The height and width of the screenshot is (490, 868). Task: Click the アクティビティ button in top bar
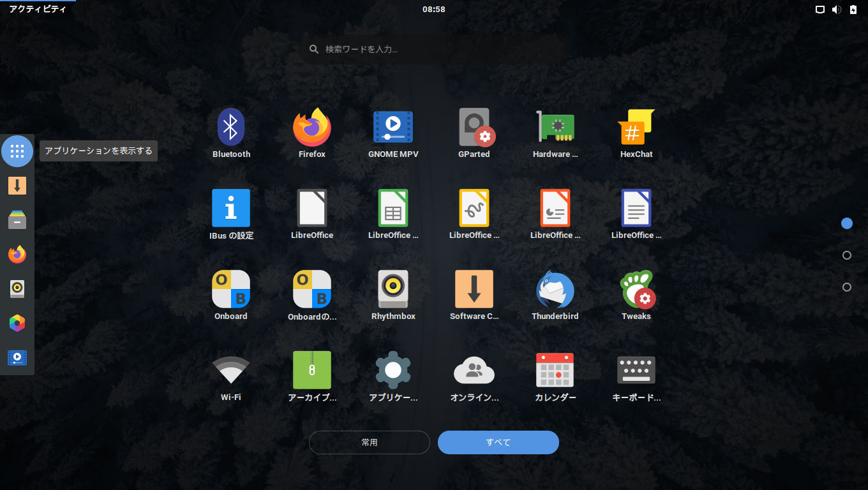(38, 10)
